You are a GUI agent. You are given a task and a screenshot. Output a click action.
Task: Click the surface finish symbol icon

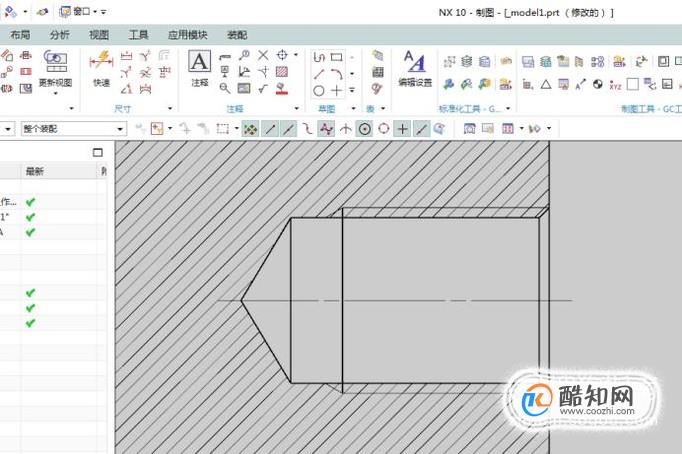pyautogui.click(x=263, y=89)
